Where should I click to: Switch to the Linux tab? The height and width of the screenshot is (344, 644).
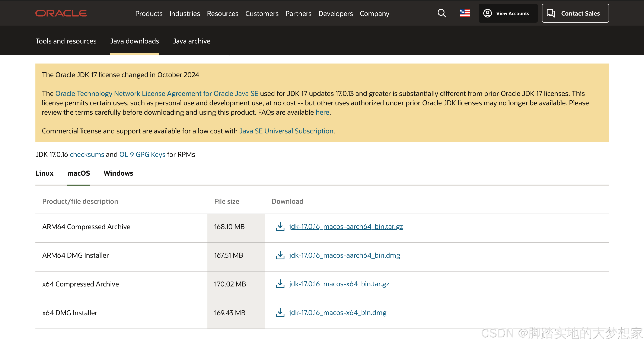point(44,173)
